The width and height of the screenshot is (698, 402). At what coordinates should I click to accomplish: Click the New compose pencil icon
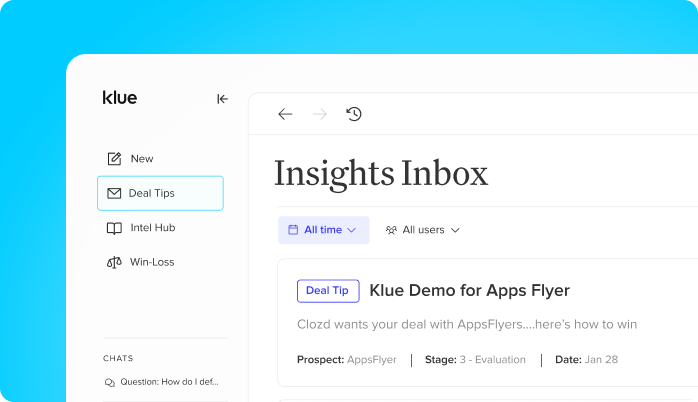point(114,158)
